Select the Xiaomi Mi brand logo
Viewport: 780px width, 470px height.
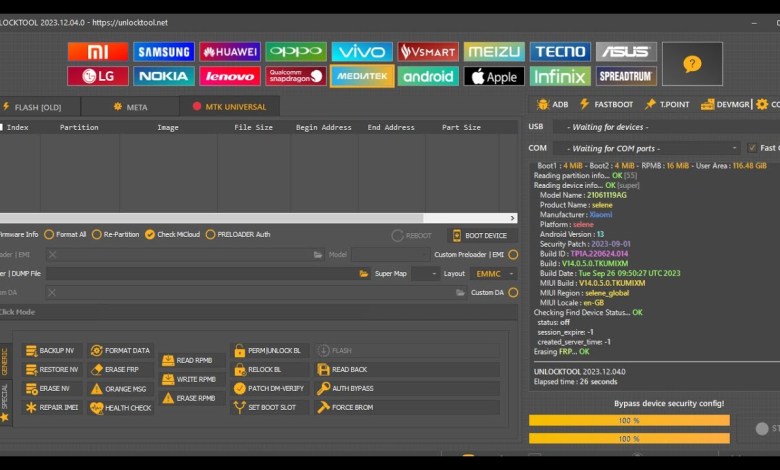coord(98,52)
